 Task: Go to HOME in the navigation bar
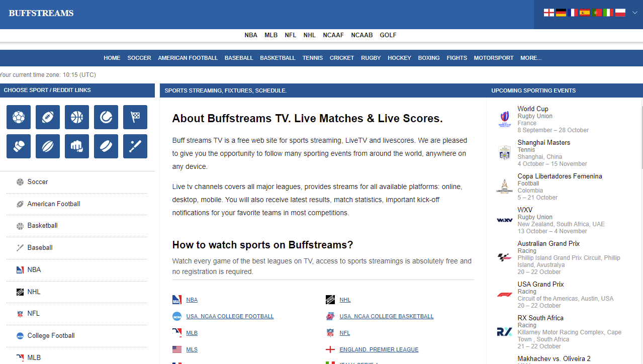point(112,58)
